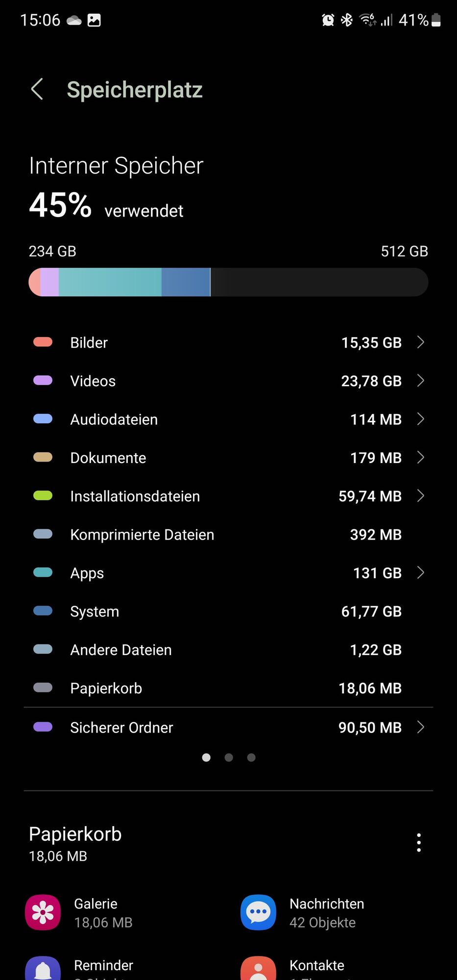
Task: Open the Galerie app trash icon
Action: coord(43,912)
